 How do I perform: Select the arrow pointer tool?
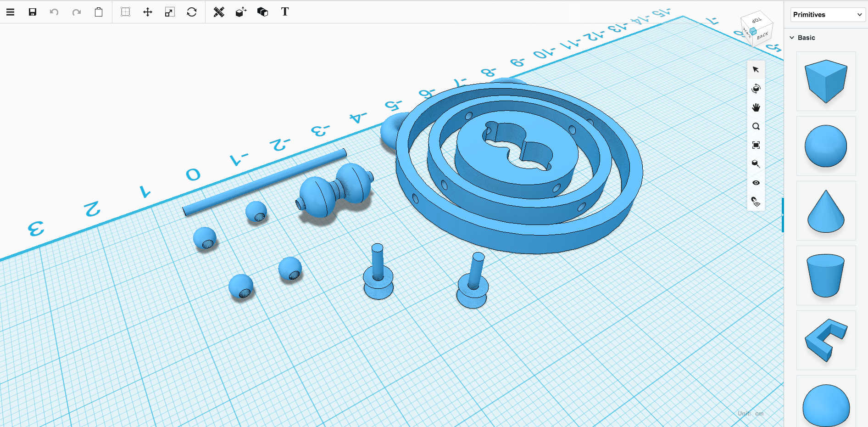coord(756,70)
